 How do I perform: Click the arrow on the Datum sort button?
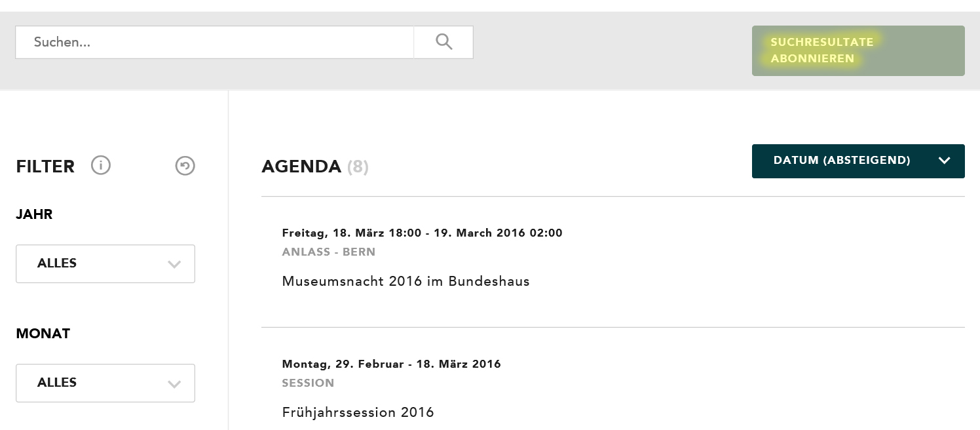click(944, 161)
